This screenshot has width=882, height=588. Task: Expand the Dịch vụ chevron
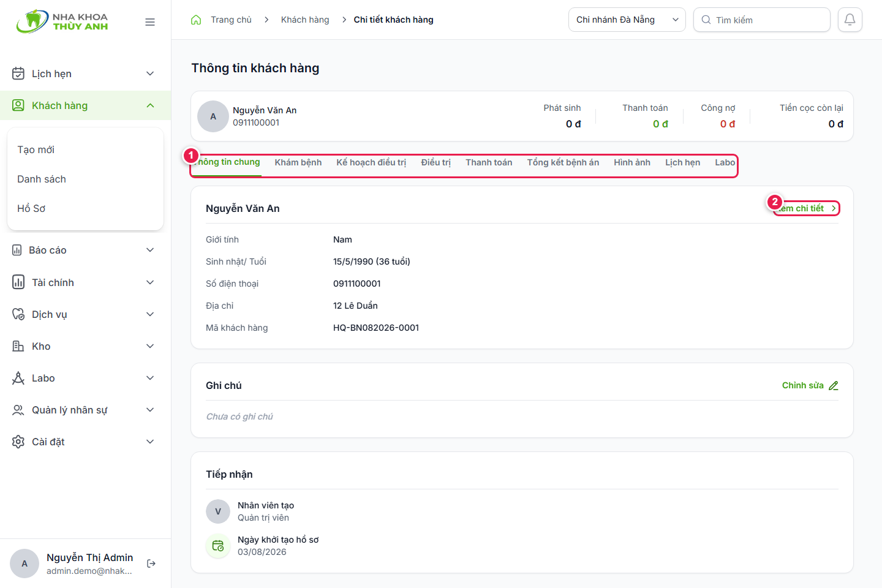click(x=150, y=314)
